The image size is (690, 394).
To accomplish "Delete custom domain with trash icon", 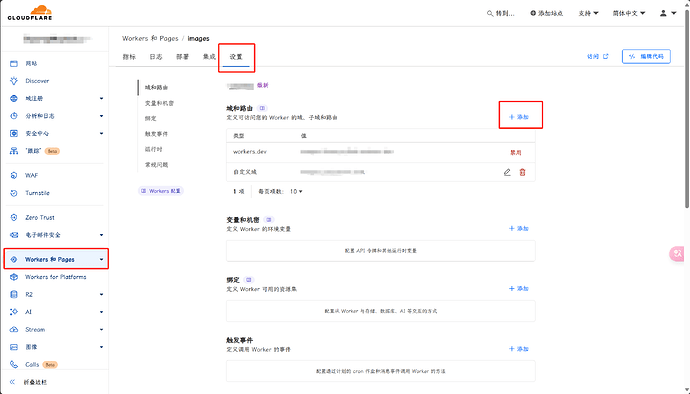I will click(522, 172).
